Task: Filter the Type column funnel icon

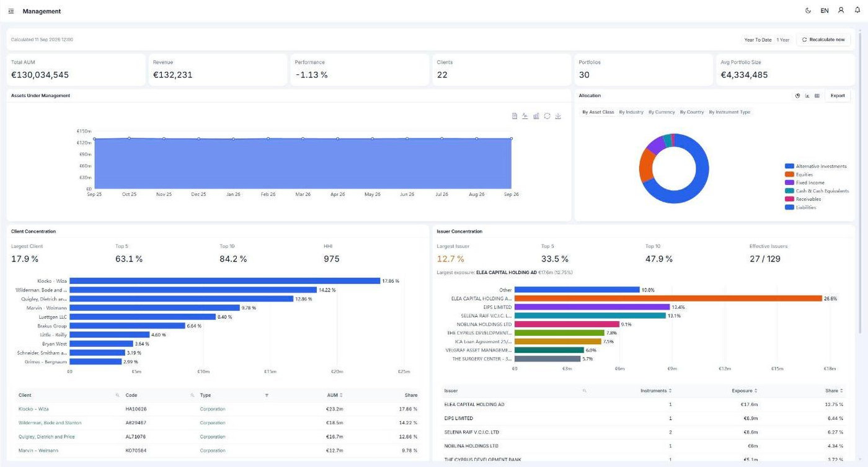Action: pos(267,395)
